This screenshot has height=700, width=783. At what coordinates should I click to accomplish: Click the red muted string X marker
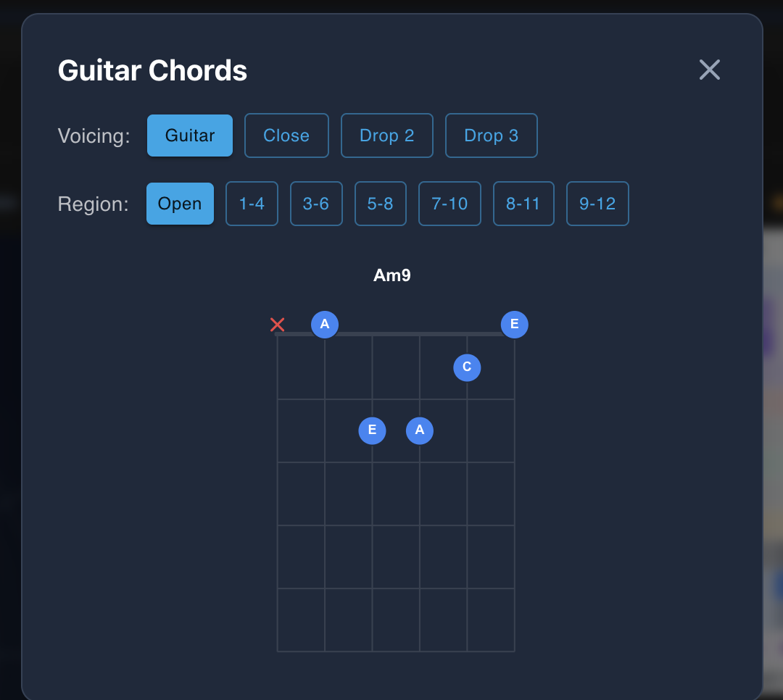277,324
